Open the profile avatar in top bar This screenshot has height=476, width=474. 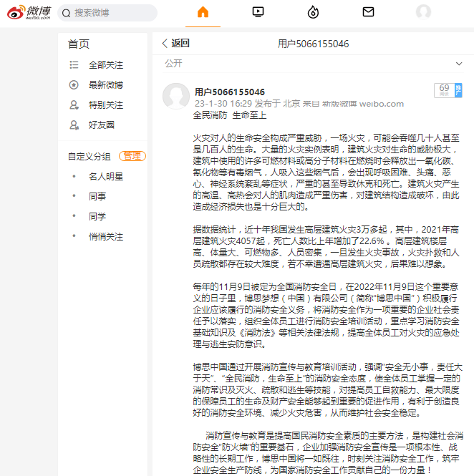(423, 12)
